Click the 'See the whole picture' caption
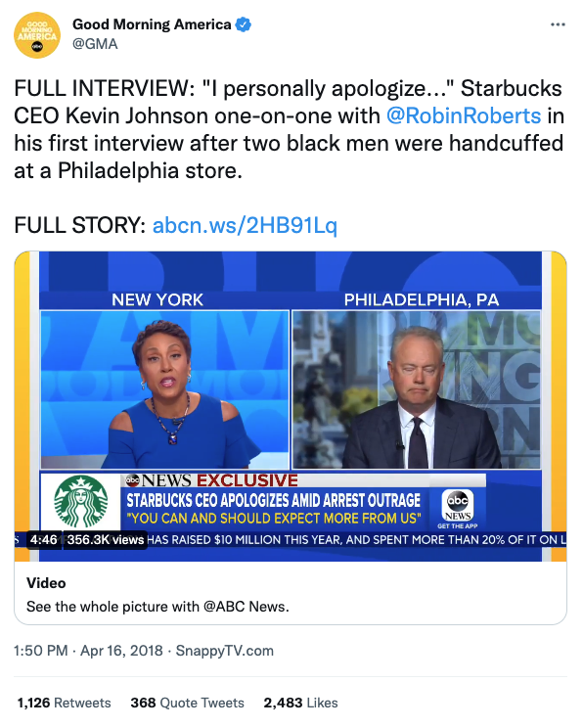Image resolution: width=583 pixels, height=728 pixels. [x=157, y=607]
